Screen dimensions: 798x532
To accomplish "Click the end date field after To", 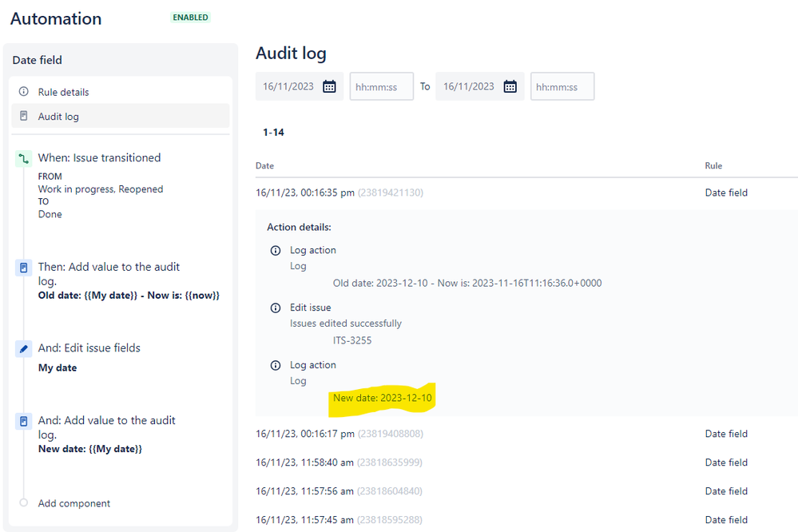I will pos(480,86).
